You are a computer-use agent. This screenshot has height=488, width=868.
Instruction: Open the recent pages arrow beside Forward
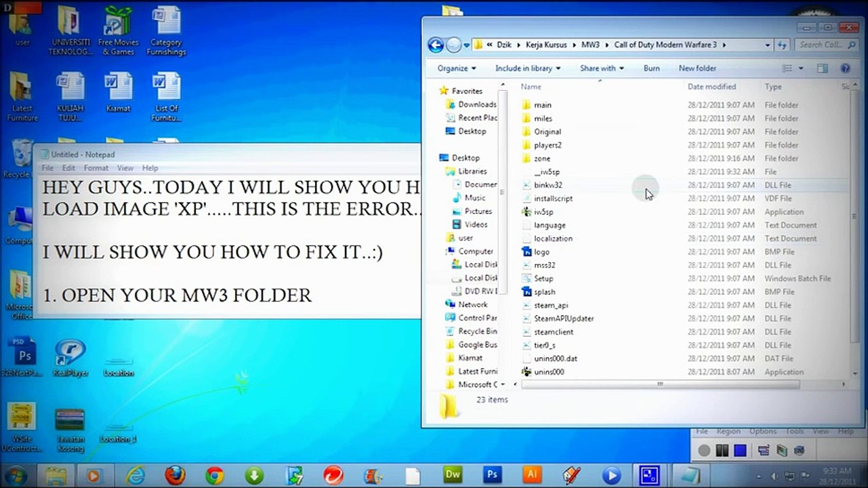point(466,45)
